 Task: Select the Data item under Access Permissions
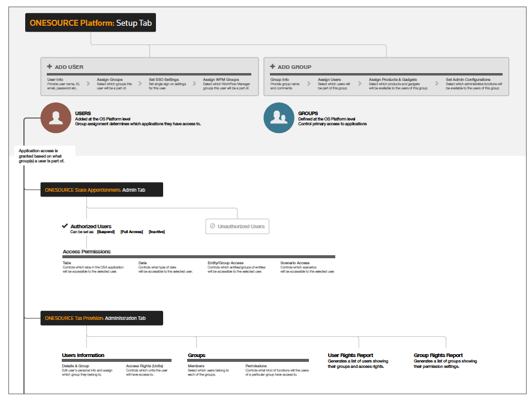pos(166,267)
